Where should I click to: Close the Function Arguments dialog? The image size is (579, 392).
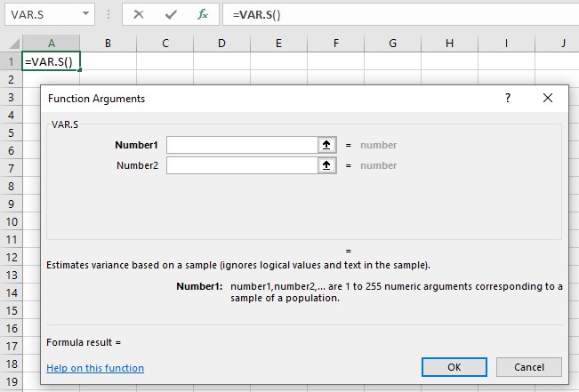point(548,98)
